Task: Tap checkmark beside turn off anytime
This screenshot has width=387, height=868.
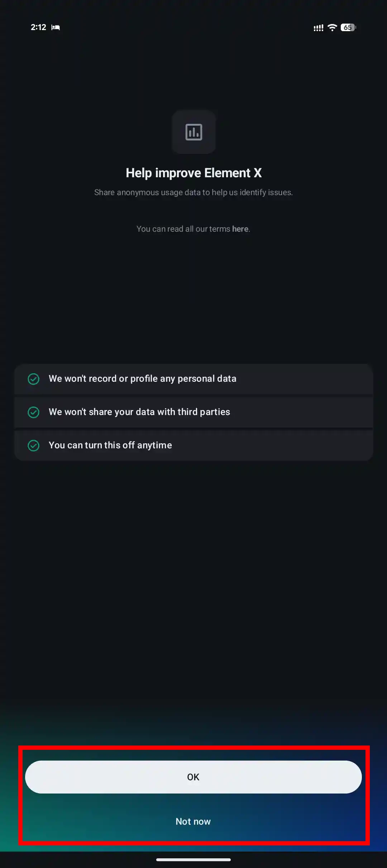Action: [34, 445]
